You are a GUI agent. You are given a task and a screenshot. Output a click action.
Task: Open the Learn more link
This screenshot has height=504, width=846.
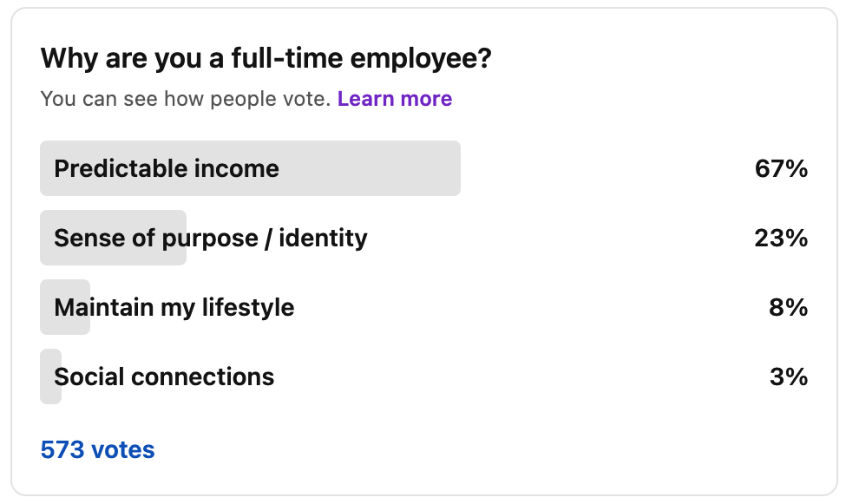coord(395,99)
